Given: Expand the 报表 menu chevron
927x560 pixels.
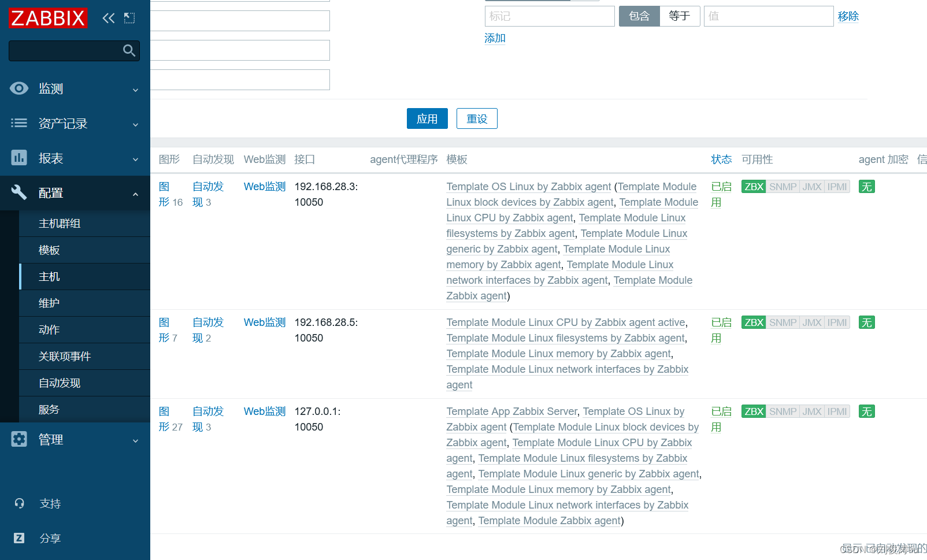Looking at the screenshot, I should pos(135,159).
